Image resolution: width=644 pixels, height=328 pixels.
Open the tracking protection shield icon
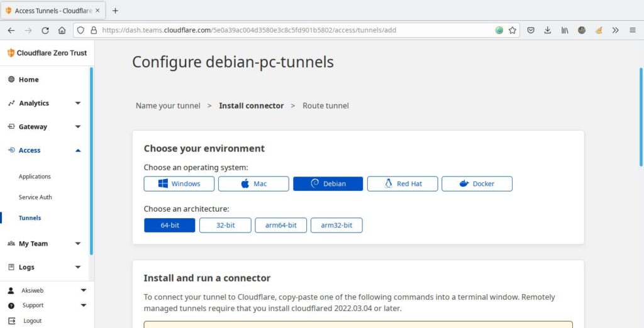coord(81,30)
